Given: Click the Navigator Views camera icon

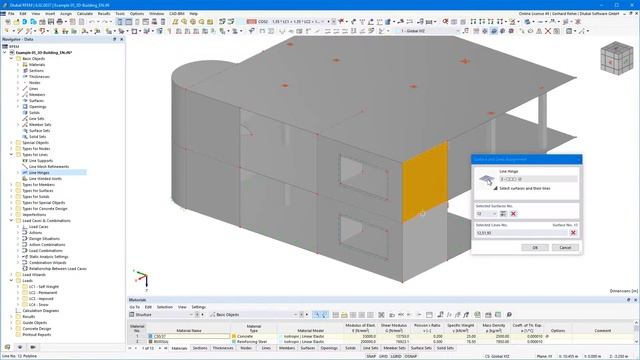Looking at the screenshot, I should (33, 347).
